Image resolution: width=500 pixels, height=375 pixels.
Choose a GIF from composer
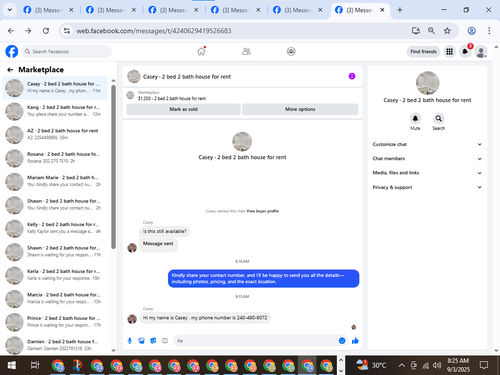(x=165, y=341)
